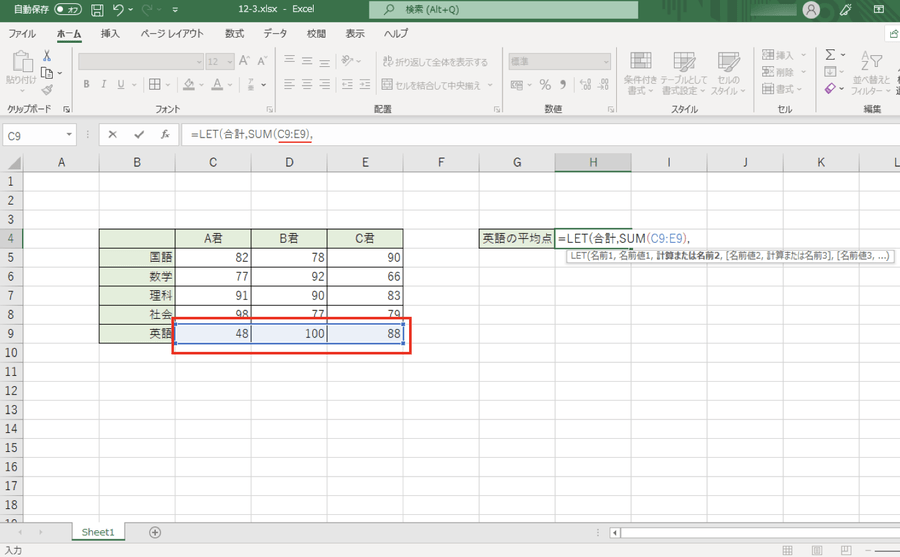The image size is (900, 557).
Task: Toggle the AutoSave (自動保存) switch
Action: [68, 10]
